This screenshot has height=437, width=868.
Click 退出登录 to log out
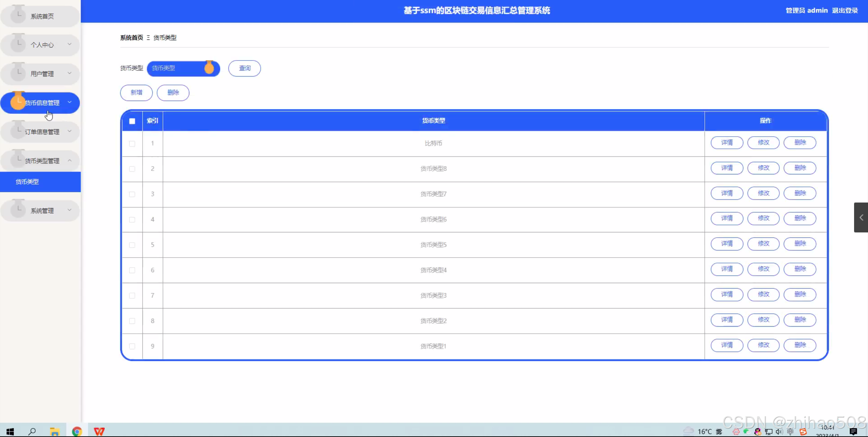click(845, 11)
